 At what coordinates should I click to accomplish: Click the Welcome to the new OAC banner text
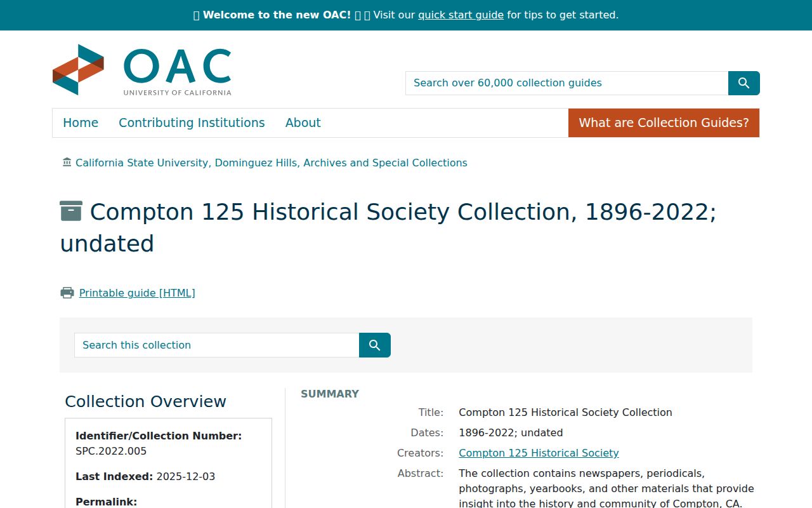(x=277, y=15)
